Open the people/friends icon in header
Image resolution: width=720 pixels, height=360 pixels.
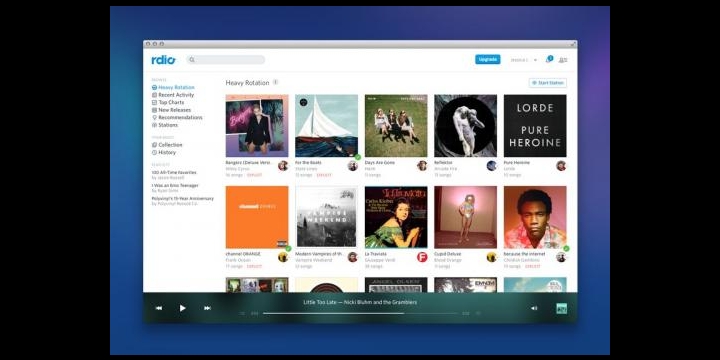(563, 60)
